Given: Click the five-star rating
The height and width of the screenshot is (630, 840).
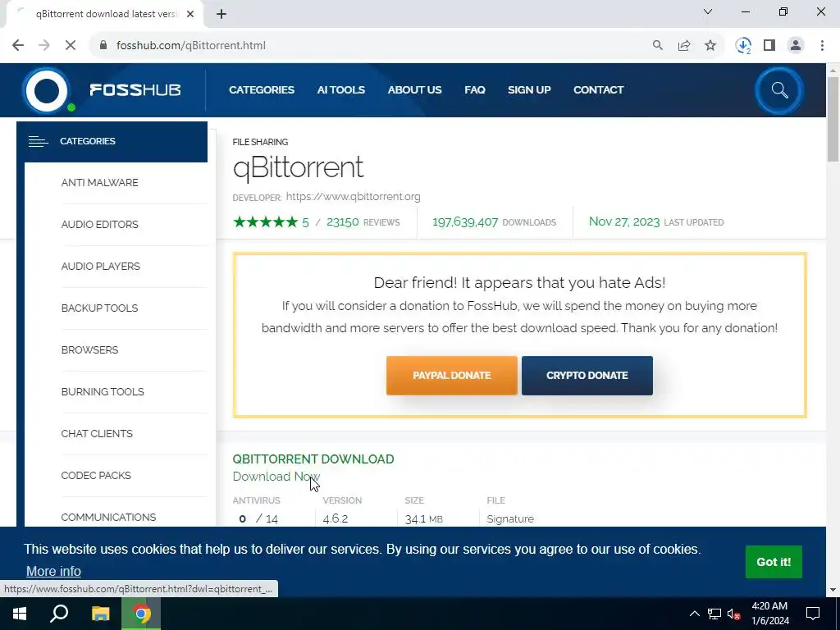Looking at the screenshot, I should (265, 221).
